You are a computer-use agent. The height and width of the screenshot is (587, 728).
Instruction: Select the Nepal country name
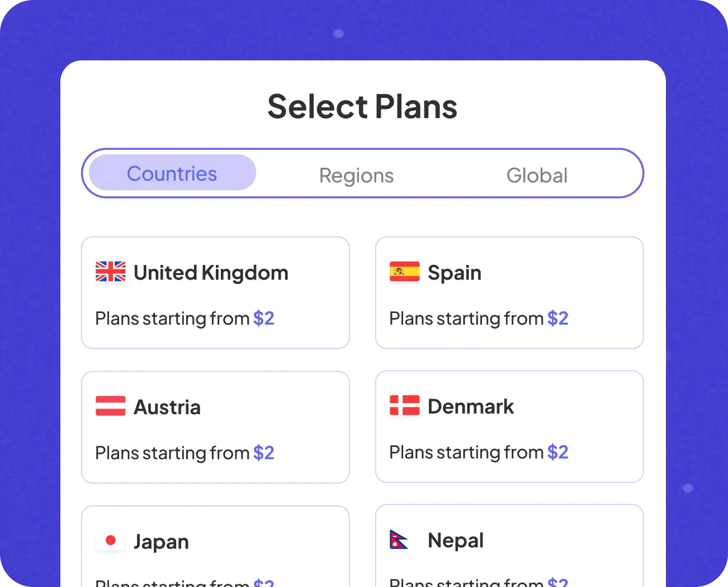pos(455,541)
